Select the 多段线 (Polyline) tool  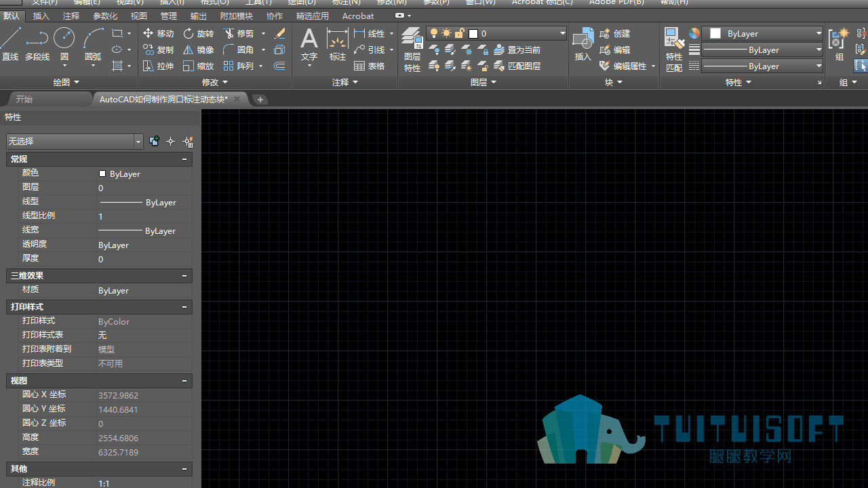(x=37, y=45)
